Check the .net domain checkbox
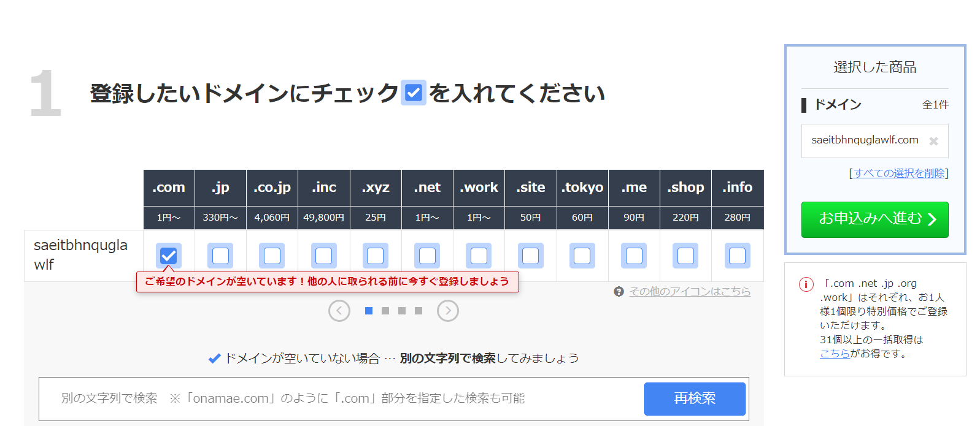 coord(427,256)
